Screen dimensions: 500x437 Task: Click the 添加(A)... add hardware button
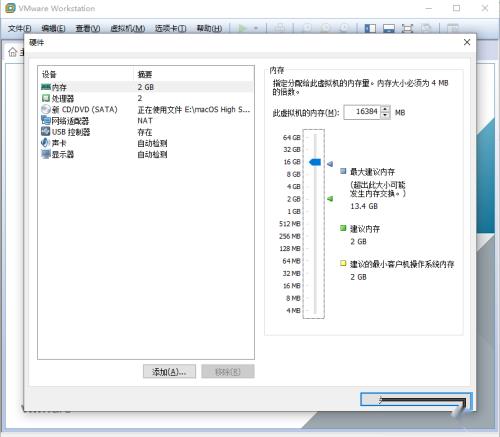coord(169,372)
